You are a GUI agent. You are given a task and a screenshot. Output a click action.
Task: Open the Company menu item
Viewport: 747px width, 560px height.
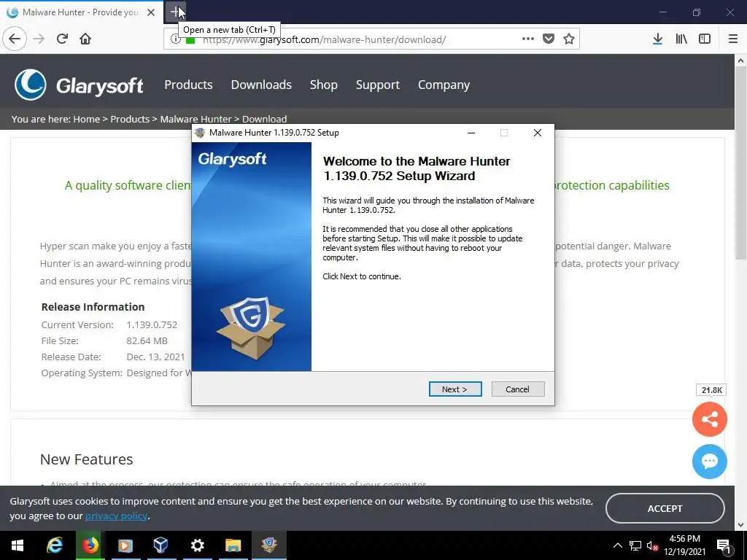[x=444, y=85]
